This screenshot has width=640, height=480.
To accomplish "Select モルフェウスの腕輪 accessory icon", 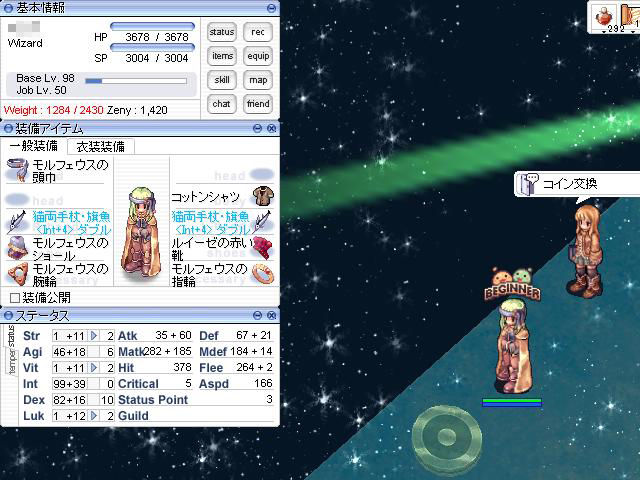I will [x=18, y=274].
